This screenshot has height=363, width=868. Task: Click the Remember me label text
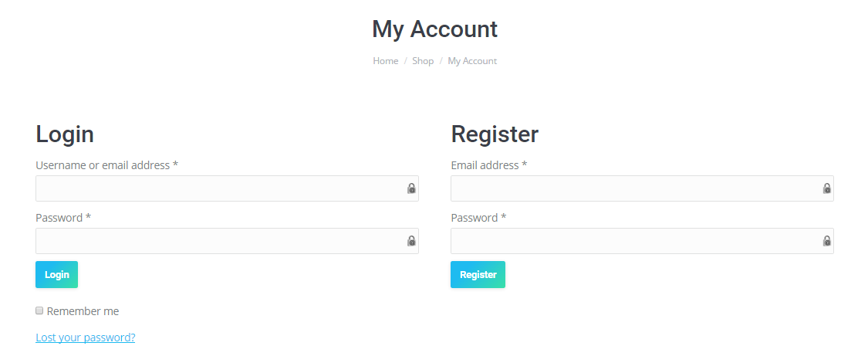pos(83,311)
